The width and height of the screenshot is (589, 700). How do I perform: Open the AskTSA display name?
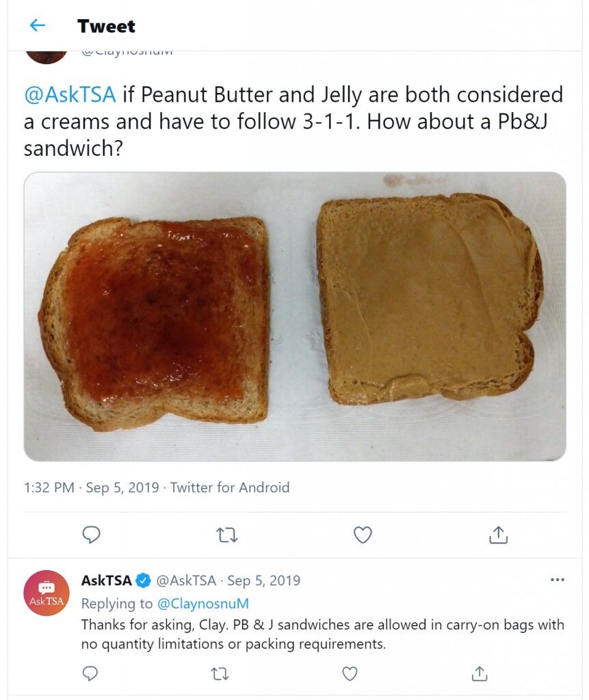point(106,580)
